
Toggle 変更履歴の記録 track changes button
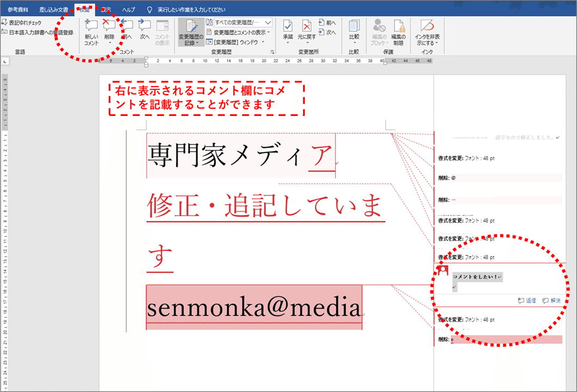point(191,32)
